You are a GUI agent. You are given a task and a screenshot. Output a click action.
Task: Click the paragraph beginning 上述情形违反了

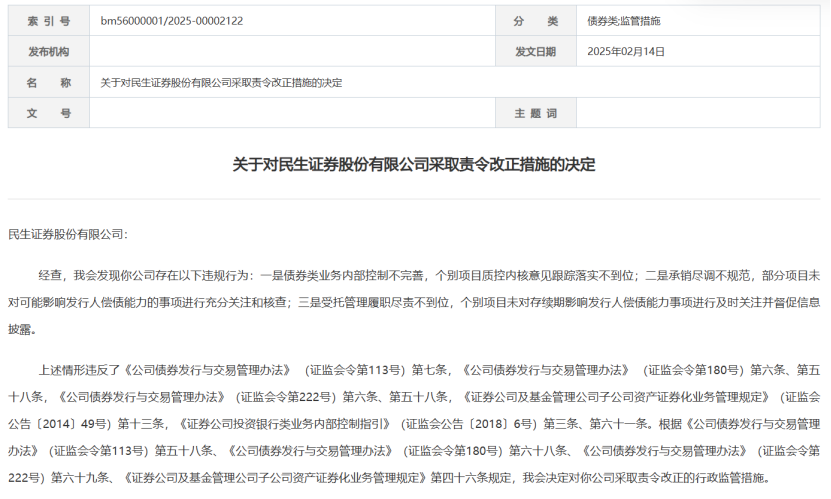414,424
